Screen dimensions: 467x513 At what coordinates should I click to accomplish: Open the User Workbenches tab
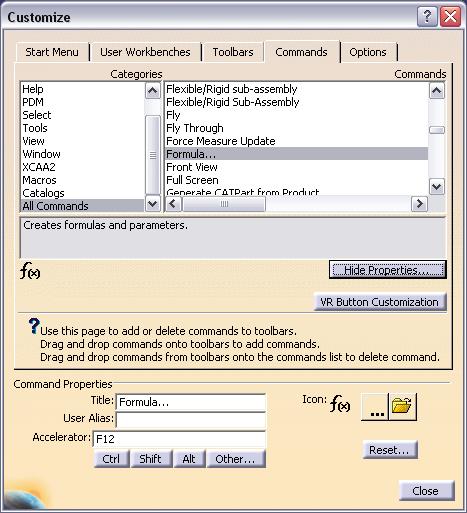(x=145, y=52)
